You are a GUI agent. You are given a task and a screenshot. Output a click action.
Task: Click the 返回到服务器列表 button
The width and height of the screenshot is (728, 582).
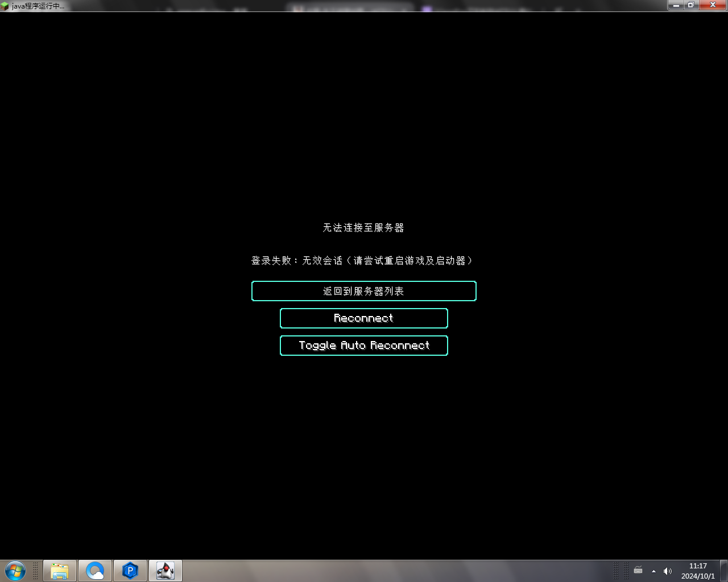click(x=364, y=291)
